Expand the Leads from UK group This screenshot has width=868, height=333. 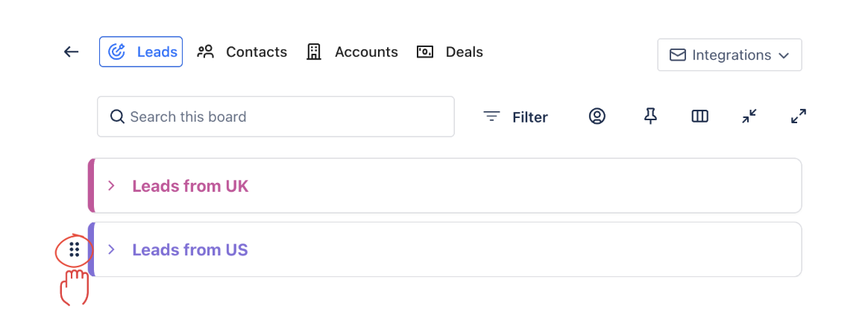[112, 186]
